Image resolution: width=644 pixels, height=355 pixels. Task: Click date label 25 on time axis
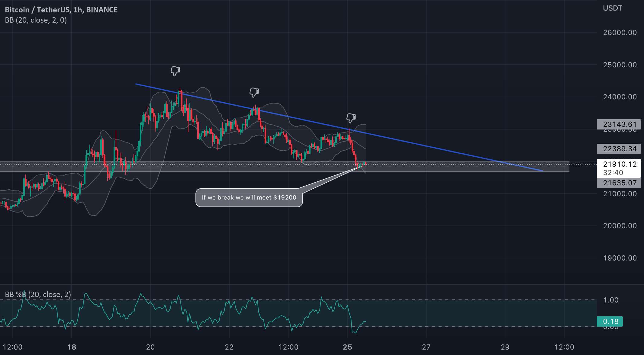click(347, 347)
